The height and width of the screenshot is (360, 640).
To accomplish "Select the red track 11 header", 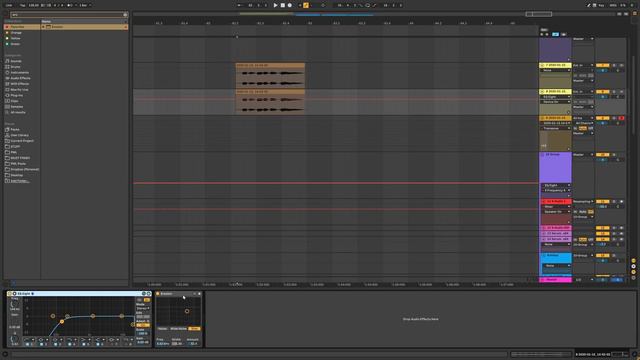I will pyautogui.click(x=556, y=202).
